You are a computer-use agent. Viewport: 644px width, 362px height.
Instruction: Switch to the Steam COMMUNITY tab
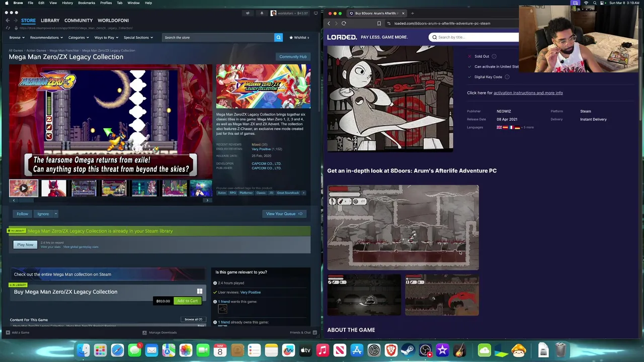pyautogui.click(x=78, y=21)
